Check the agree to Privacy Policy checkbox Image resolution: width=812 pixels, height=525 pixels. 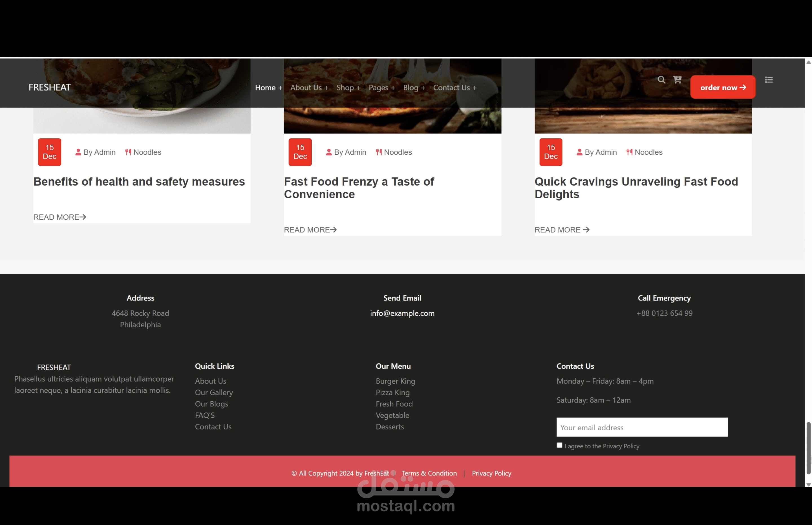pos(559,445)
